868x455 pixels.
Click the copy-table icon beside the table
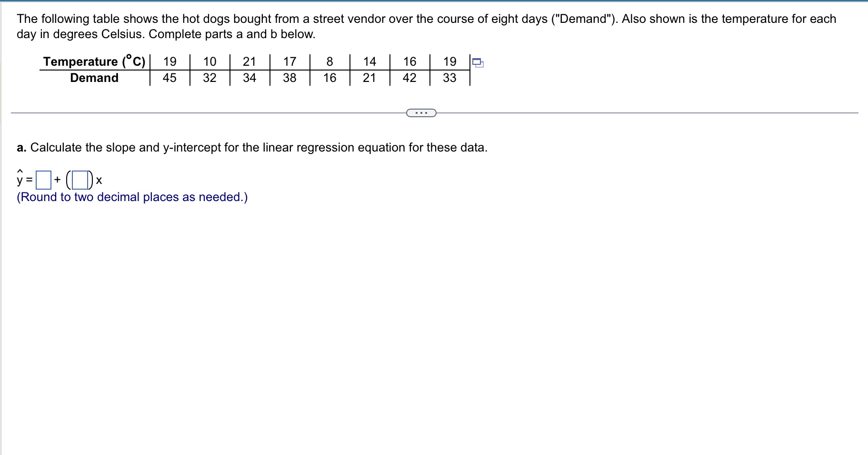(x=477, y=62)
